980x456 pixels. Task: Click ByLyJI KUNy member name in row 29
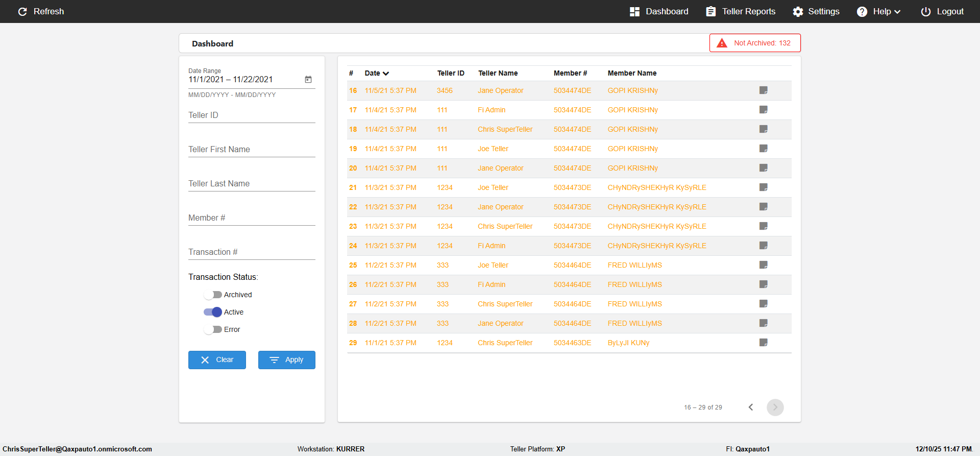[628, 343]
